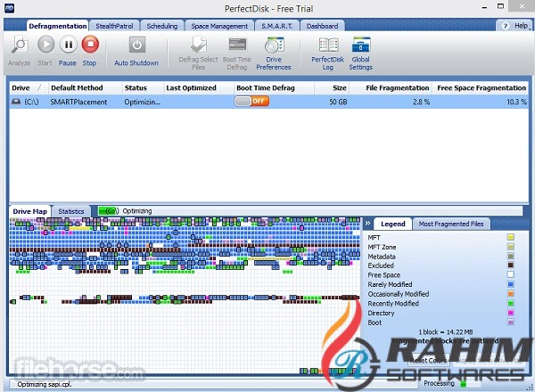Sort by Size column header

point(332,88)
